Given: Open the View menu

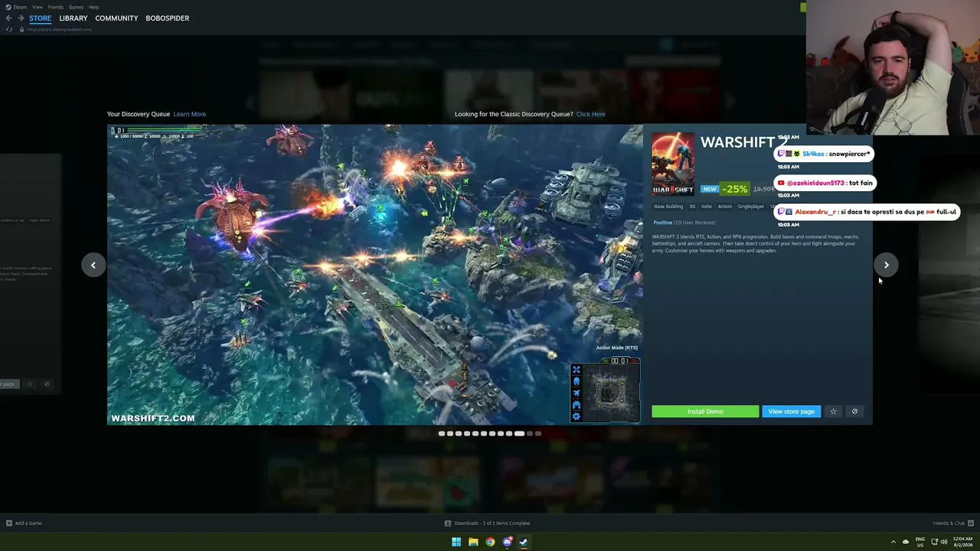Looking at the screenshot, I should point(38,7).
